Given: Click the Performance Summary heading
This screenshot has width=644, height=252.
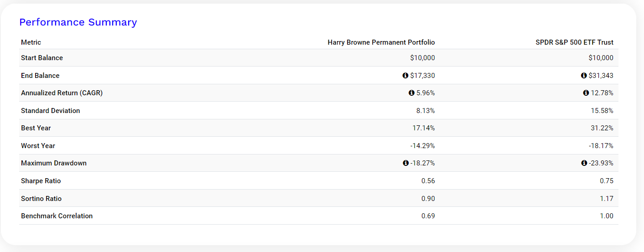Looking at the screenshot, I should [x=78, y=22].
